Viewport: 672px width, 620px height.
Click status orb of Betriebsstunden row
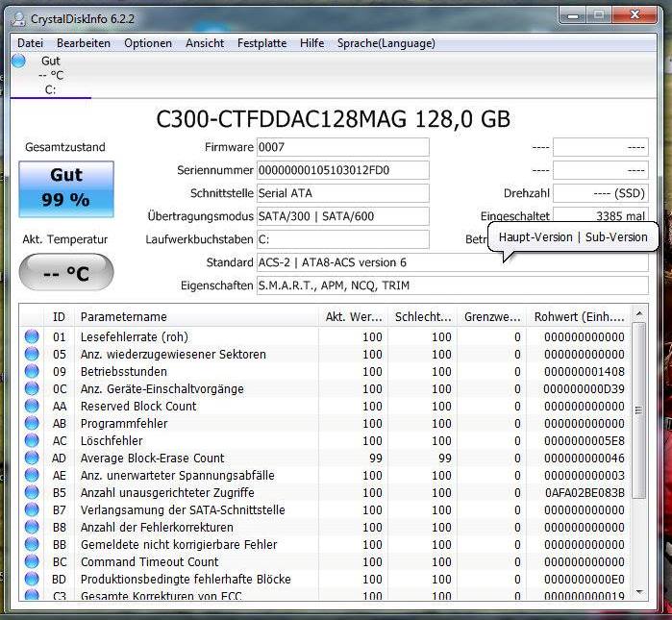click(32, 371)
